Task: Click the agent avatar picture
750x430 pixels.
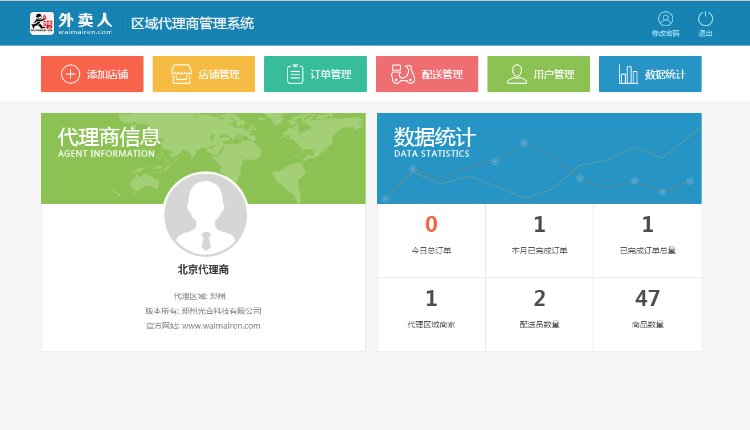Action: [205, 215]
